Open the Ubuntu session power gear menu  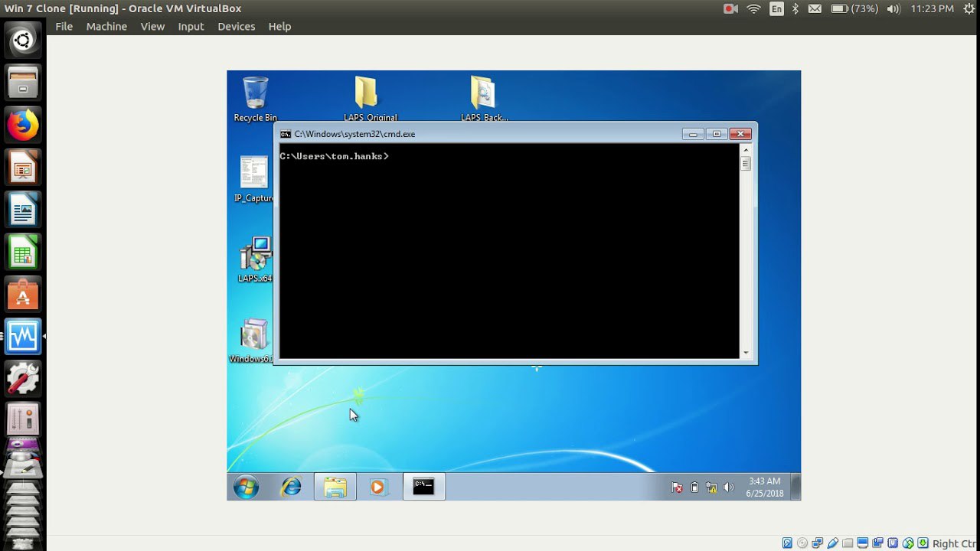[969, 8]
